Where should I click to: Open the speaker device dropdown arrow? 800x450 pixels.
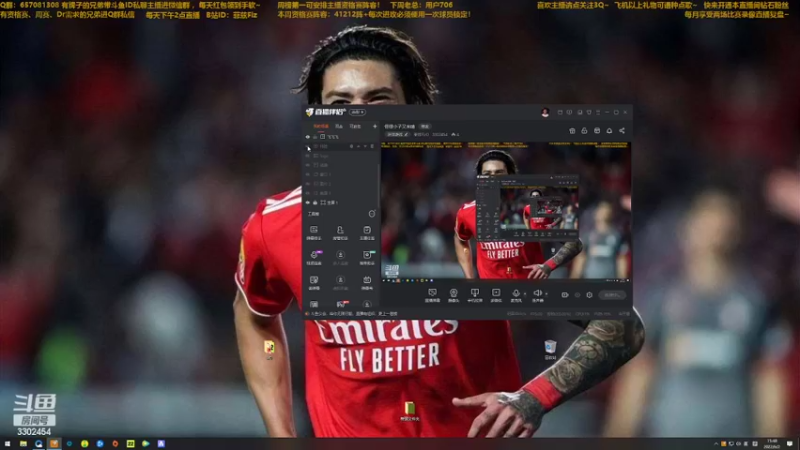(546, 294)
